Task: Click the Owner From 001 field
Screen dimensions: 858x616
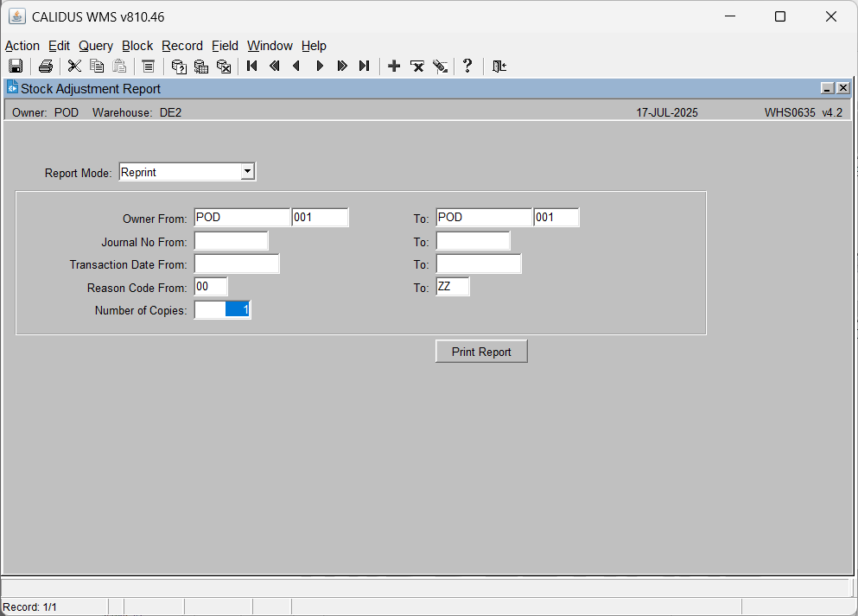Action: click(320, 217)
